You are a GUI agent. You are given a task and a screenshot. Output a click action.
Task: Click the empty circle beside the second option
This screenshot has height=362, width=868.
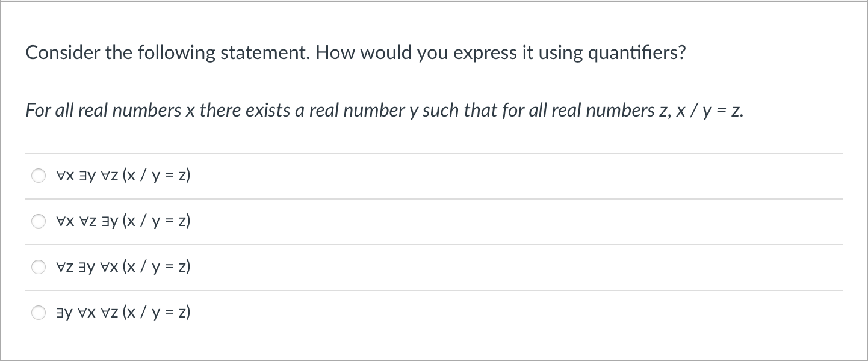pyautogui.click(x=39, y=221)
